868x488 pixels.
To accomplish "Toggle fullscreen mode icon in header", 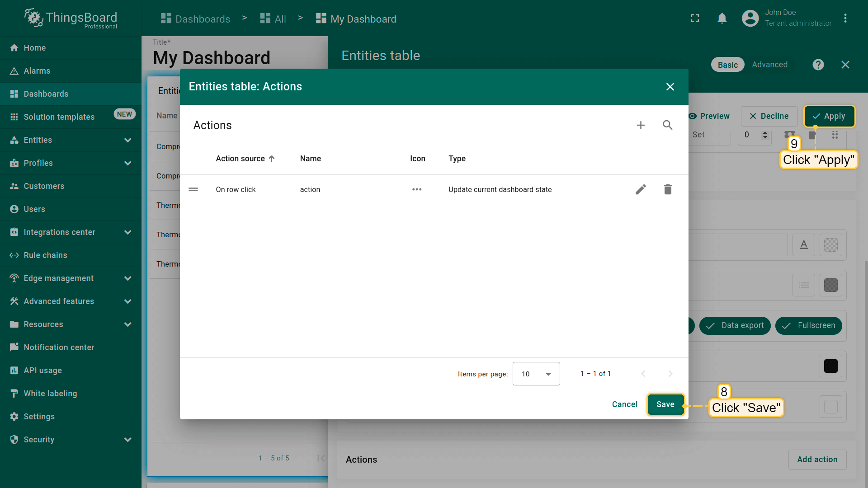I will click(695, 19).
